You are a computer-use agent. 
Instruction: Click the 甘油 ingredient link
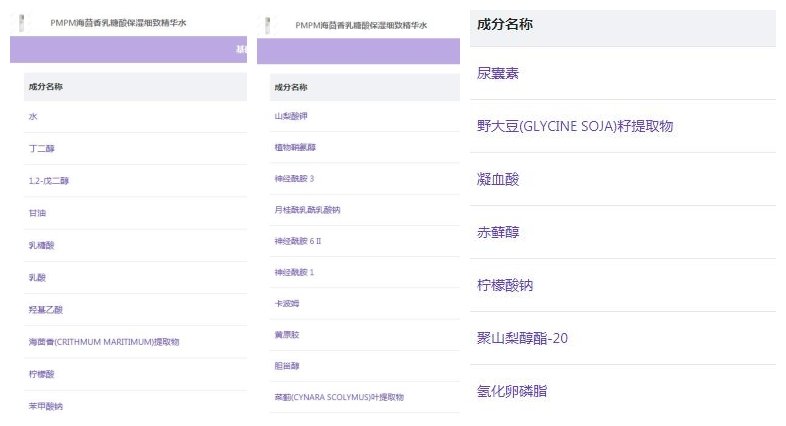point(37,213)
